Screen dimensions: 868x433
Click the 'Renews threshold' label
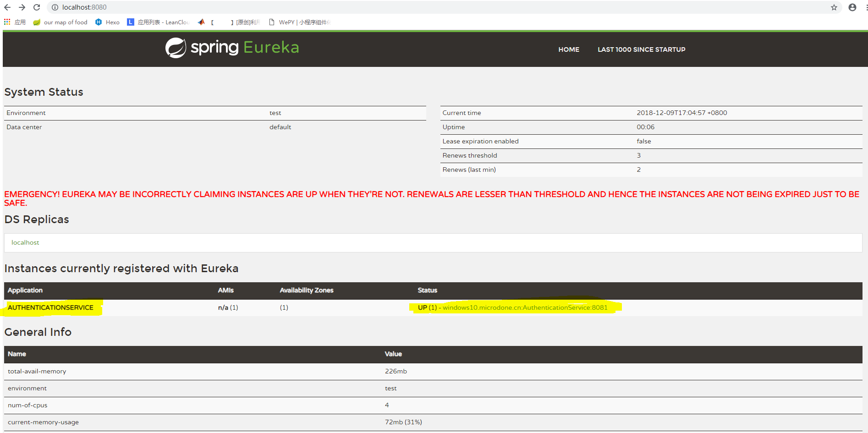click(x=470, y=155)
